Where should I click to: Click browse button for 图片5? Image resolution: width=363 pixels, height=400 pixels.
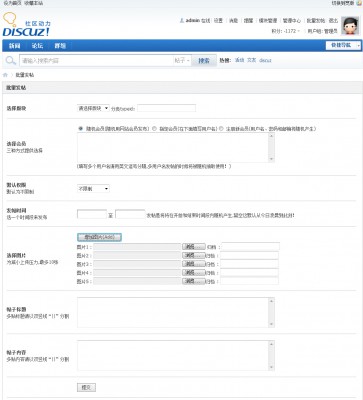tap(194, 281)
